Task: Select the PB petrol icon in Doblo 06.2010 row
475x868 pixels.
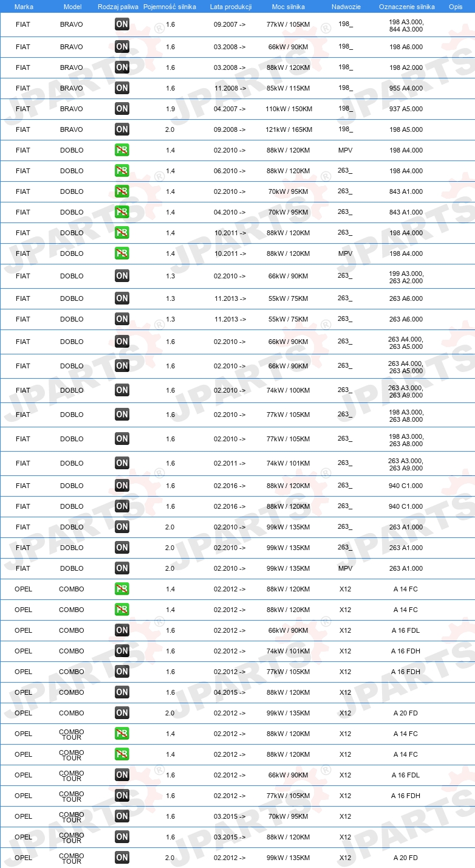Action: (122, 171)
